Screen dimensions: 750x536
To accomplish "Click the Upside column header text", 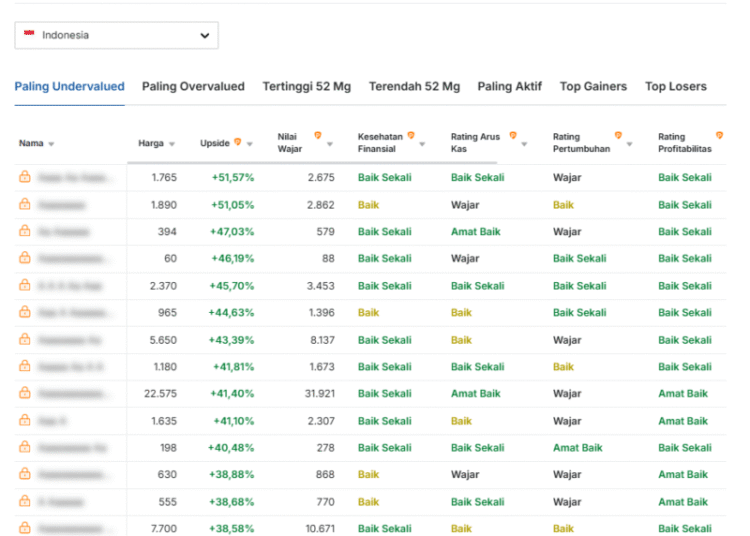I will pyautogui.click(x=215, y=143).
